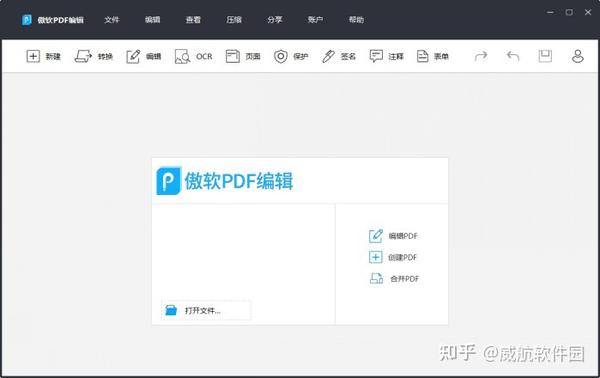Click the redo arrow icon
The height and width of the screenshot is (378, 600).
pyautogui.click(x=481, y=56)
